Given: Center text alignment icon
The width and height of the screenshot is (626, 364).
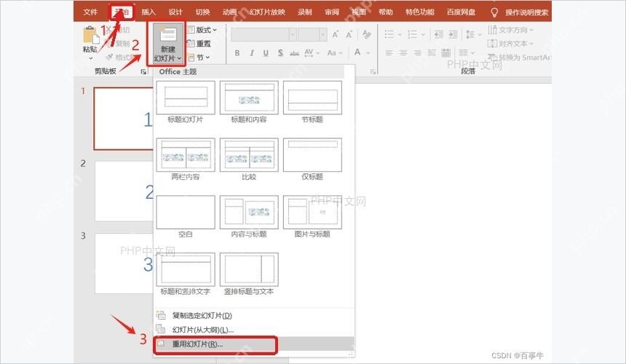Looking at the screenshot, I should 403,52.
